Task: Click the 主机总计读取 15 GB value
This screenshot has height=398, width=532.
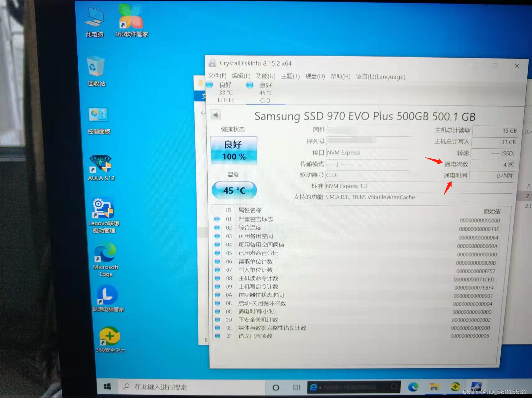Action: click(495, 131)
